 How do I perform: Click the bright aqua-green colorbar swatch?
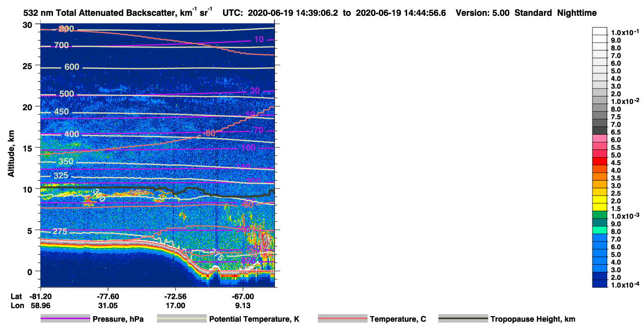click(600, 230)
